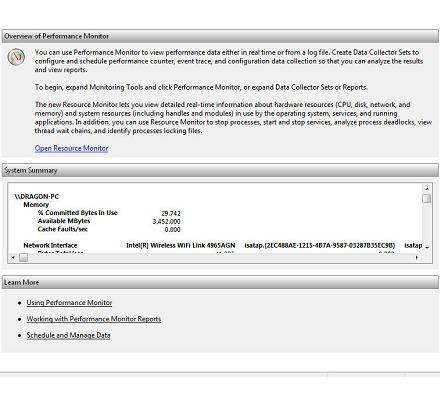
Task: Select the Cache Faults/sec counter
Action: [63, 229]
